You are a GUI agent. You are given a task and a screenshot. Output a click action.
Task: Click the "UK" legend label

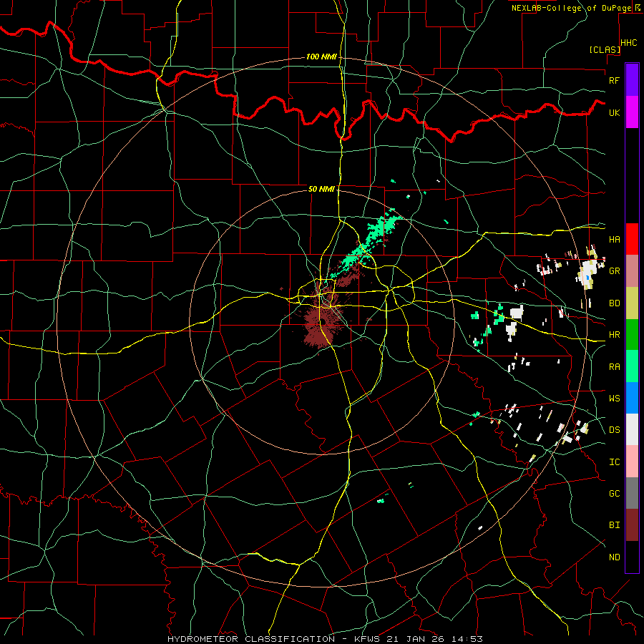tap(614, 112)
